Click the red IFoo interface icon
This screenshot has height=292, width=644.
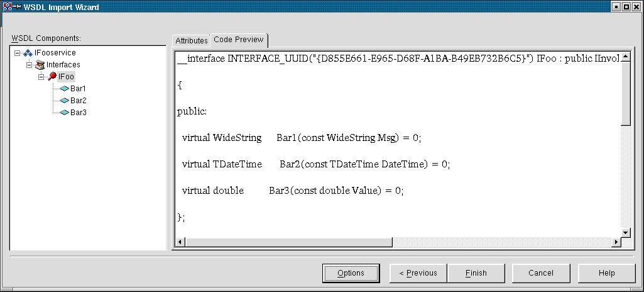[52, 77]
